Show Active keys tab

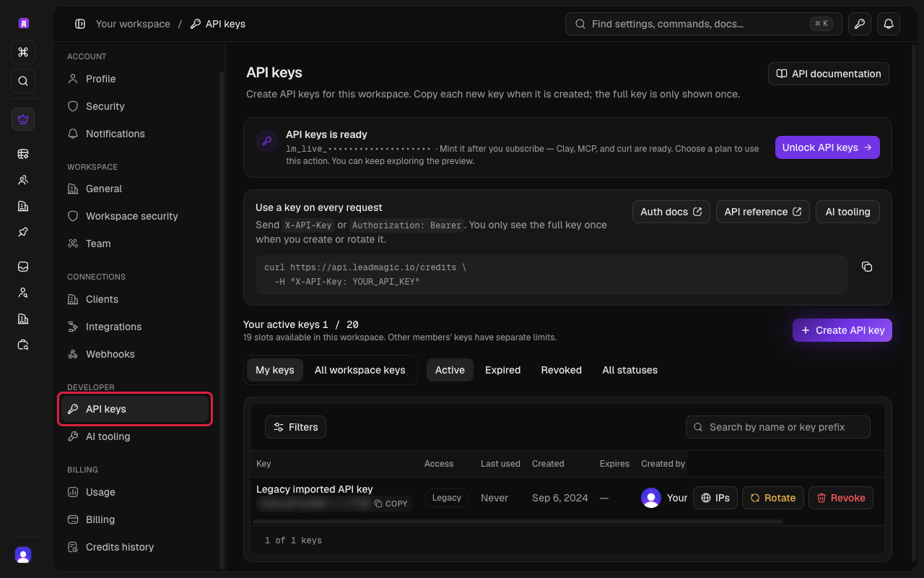(450, 370)
